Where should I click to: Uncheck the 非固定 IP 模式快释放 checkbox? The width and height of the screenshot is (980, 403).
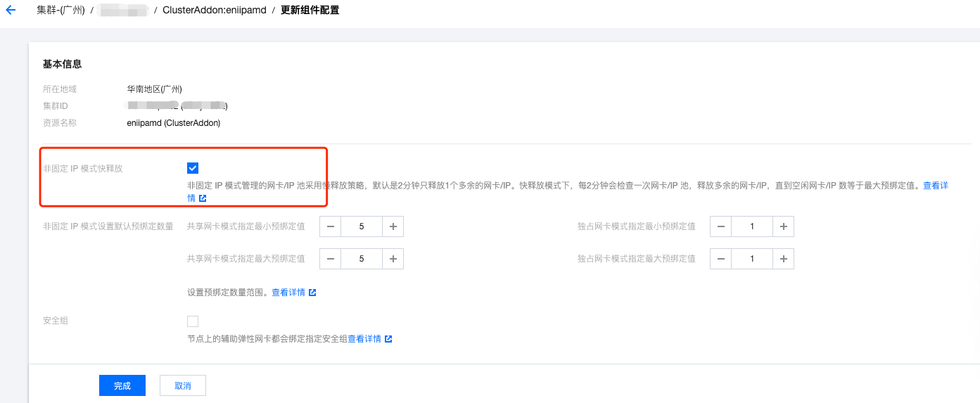pos(193,168)
